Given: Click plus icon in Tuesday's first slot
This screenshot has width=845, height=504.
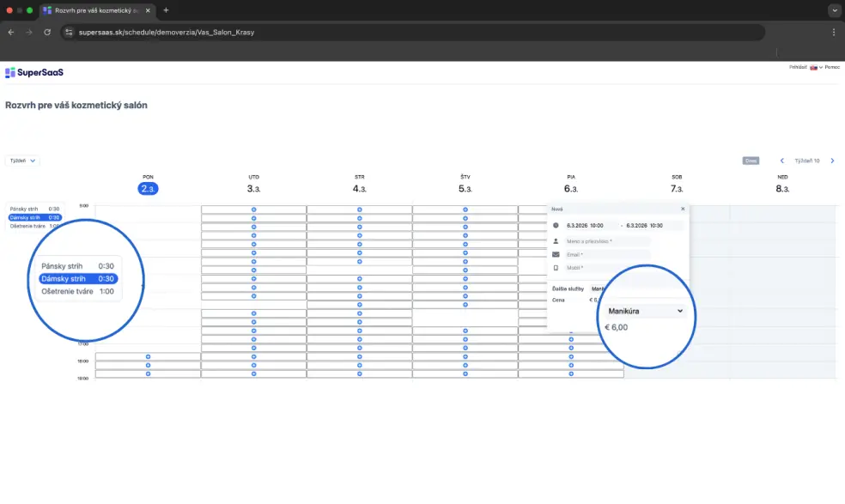Looking at the screenshot, I should tap(253, 209).
